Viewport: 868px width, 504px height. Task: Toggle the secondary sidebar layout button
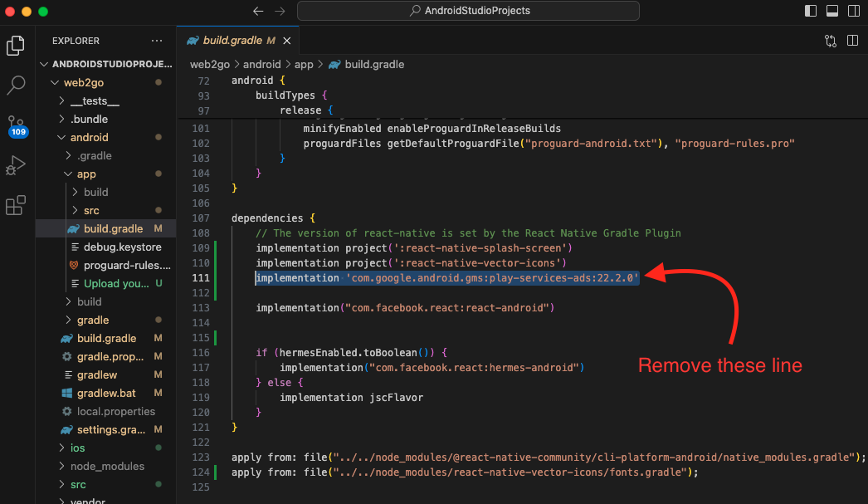click(x=852, y=11)
